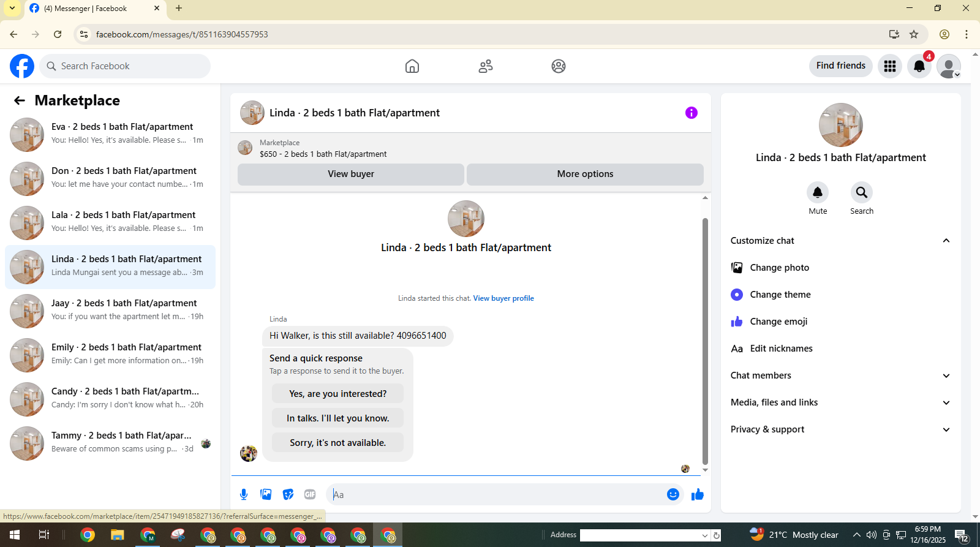Viewport: 980px width, 547px height.
Task: Go back from Marketplace chat list
Action: pos(20,100)
